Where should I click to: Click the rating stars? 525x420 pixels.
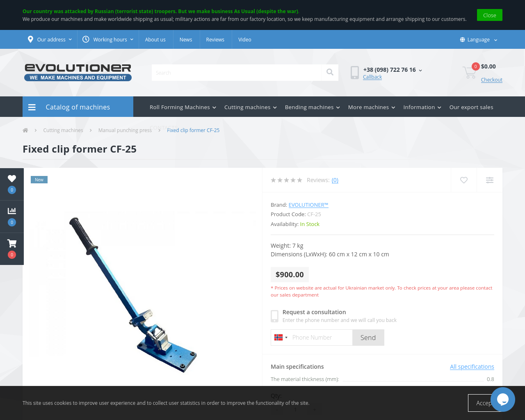tap(286, 180)
